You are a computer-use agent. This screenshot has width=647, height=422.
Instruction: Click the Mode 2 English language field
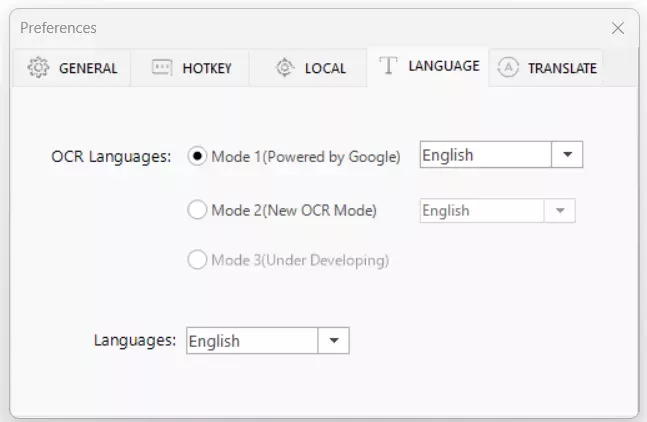[x=481, y=210]
